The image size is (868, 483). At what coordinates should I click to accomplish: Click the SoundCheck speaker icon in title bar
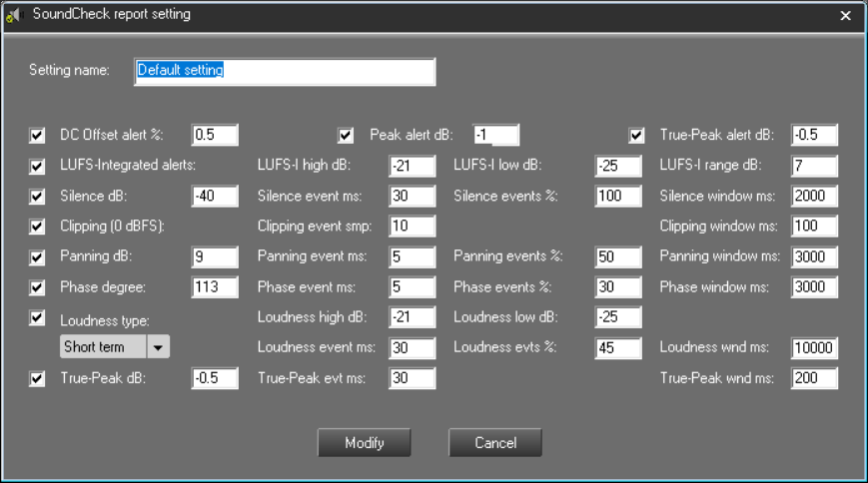(x=14, y=15)
